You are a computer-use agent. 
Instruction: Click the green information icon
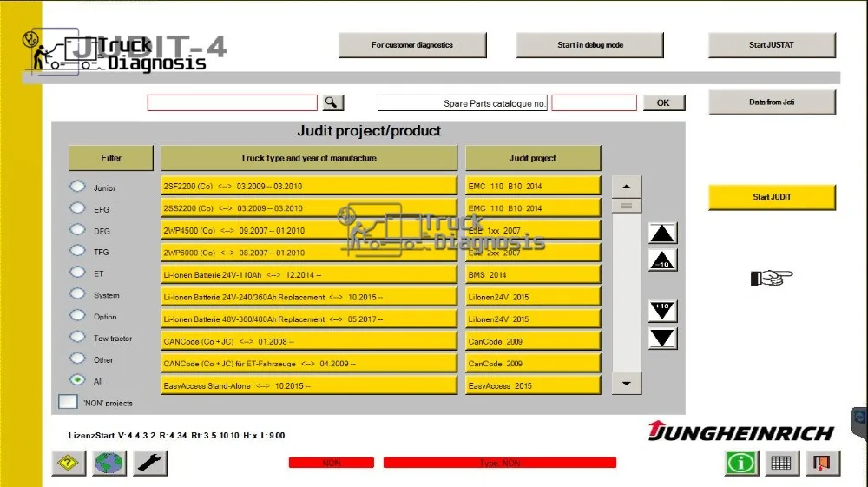coord(740,463)
